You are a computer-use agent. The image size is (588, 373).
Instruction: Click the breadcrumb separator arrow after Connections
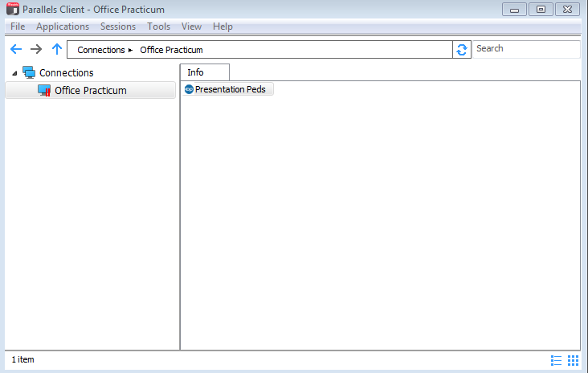pos(130,51)
